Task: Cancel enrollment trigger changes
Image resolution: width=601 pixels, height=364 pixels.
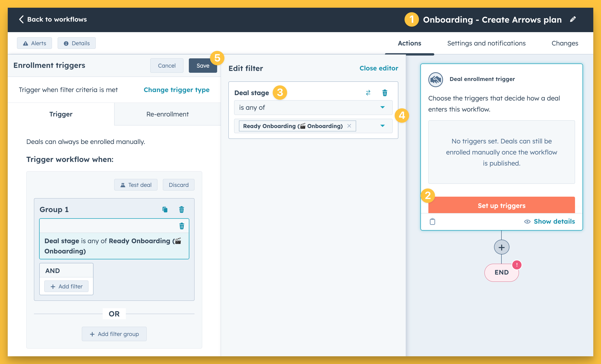Action: pyautogui.click(x=167, y=66)
